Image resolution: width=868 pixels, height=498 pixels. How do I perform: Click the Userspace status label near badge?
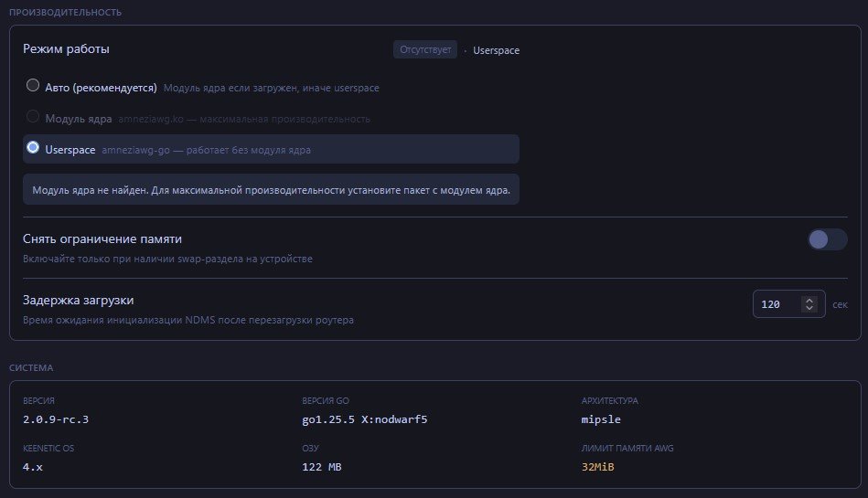pos(496,50)
